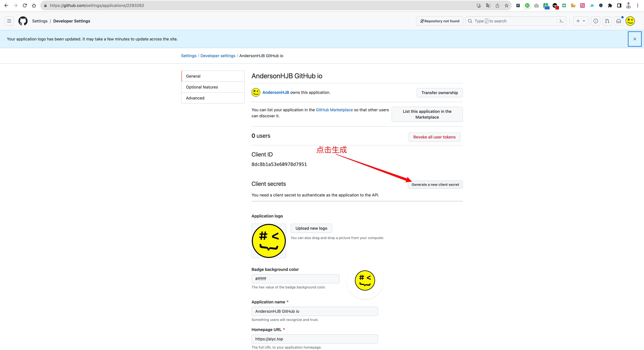Open the green N extension
This screenshot has width=644, height=350.
tap(527, 5)
